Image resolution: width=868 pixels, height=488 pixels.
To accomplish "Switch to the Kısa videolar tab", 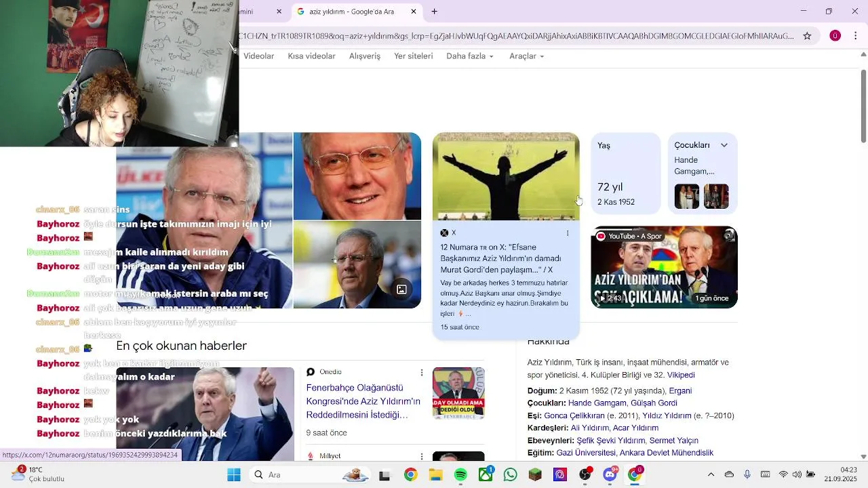I will tap(311, 56).
